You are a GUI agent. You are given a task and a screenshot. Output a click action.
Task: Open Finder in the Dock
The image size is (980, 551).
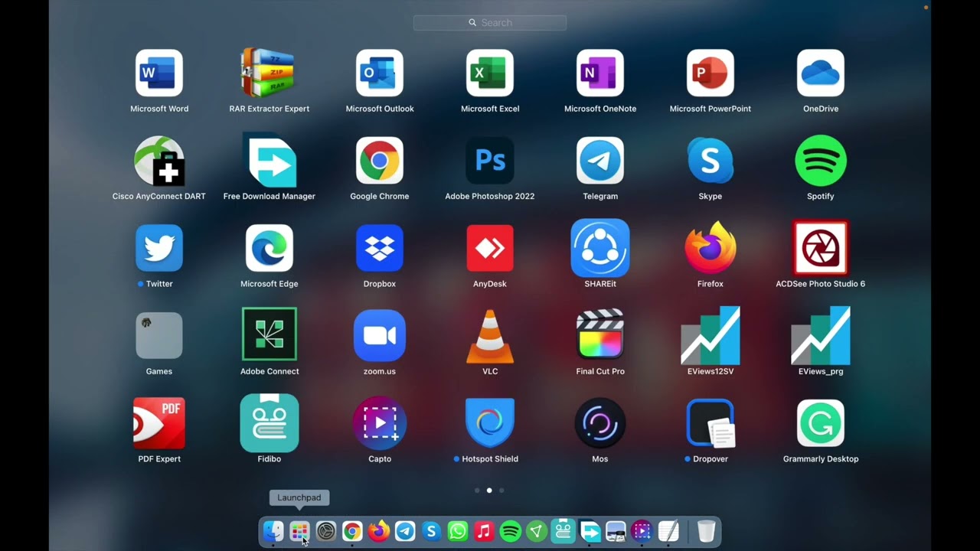(273, 531)
